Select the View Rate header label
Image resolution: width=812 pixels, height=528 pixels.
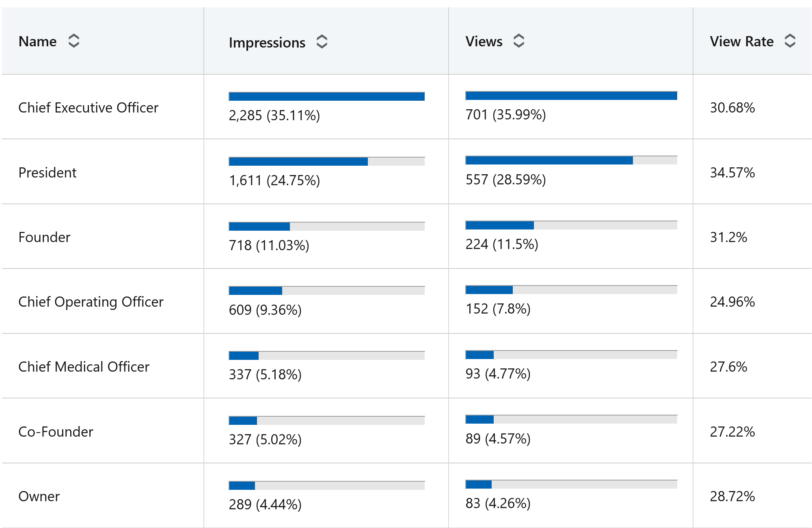pos(741,41)
